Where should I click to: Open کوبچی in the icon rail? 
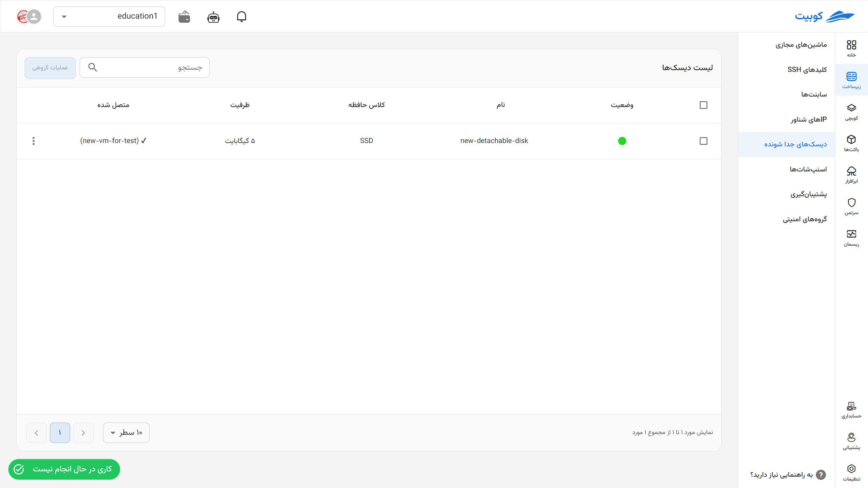(x=851, y=112)
